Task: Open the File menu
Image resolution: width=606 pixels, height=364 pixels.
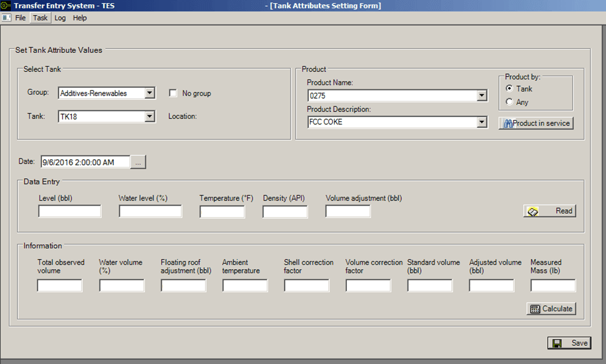Action: pos(20,18)
